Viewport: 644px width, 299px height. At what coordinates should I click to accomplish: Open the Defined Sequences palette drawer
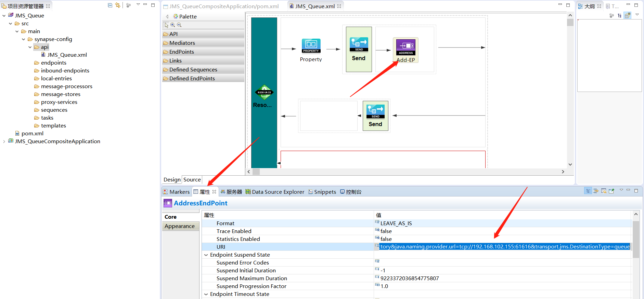point(203,69)
